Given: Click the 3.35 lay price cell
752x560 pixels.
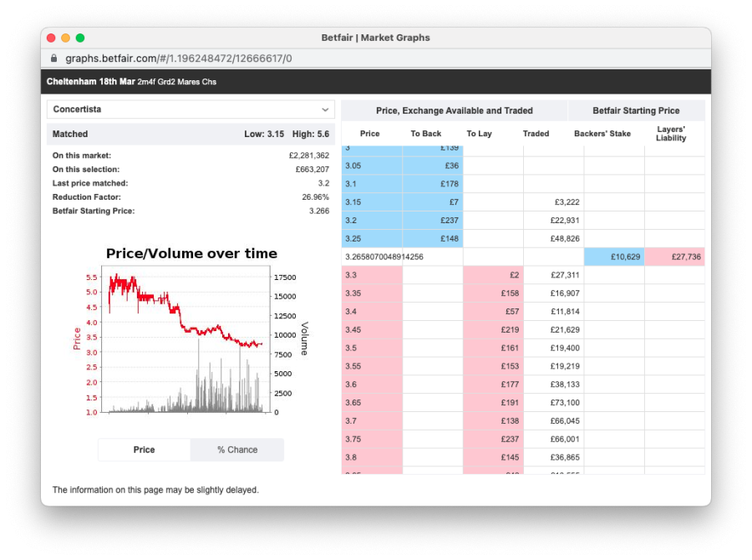Looking at the screenshot, I should (x=372, y=293).
